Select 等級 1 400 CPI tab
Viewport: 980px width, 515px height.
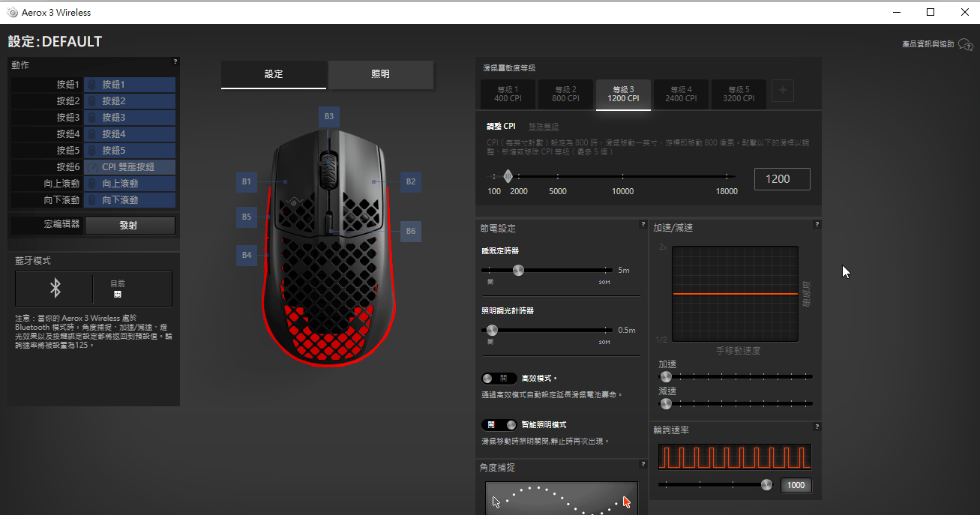coord(508,94)
